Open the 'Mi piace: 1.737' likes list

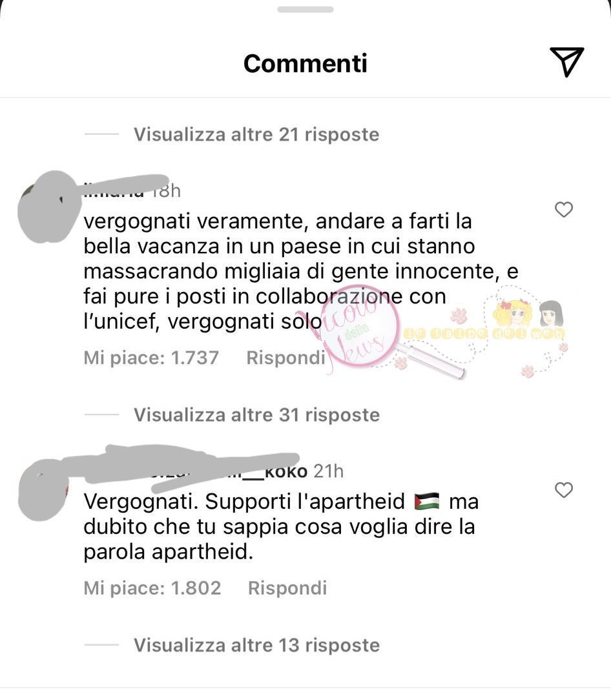tap(151, 358)
